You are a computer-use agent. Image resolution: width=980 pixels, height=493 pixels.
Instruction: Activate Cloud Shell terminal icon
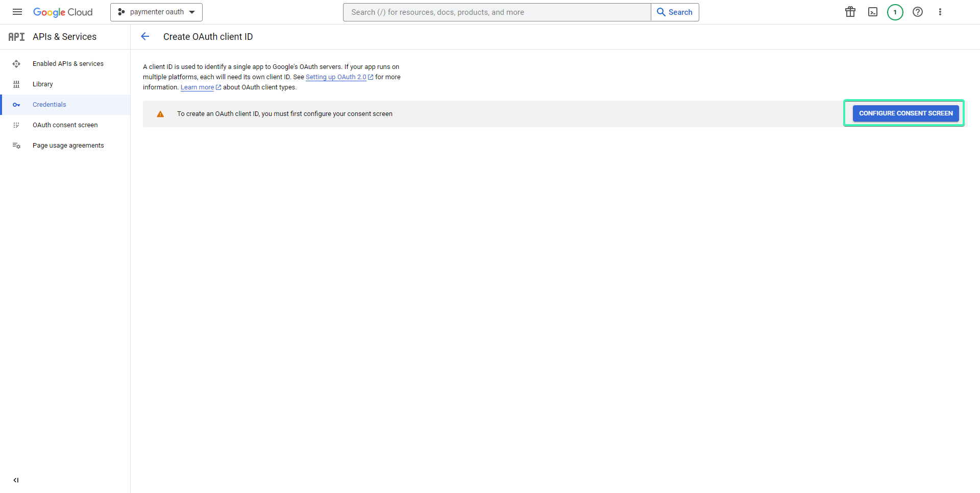pos(872,12)
